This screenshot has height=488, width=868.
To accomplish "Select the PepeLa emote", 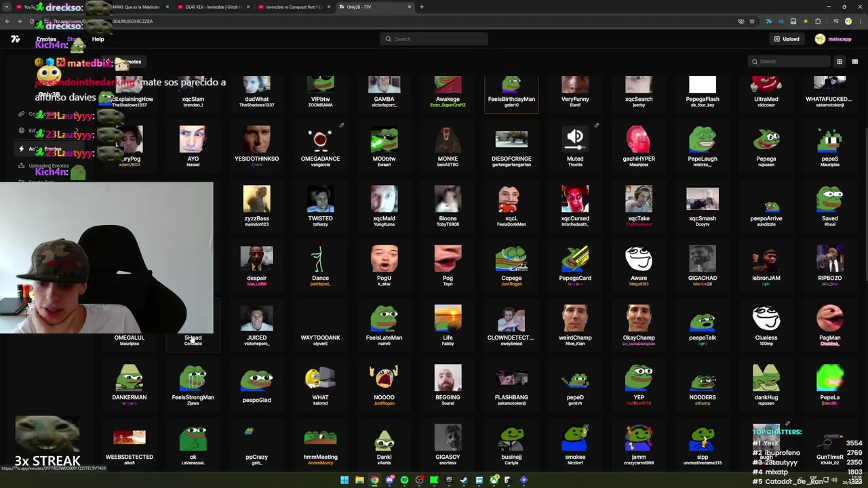I will [830, 384].
